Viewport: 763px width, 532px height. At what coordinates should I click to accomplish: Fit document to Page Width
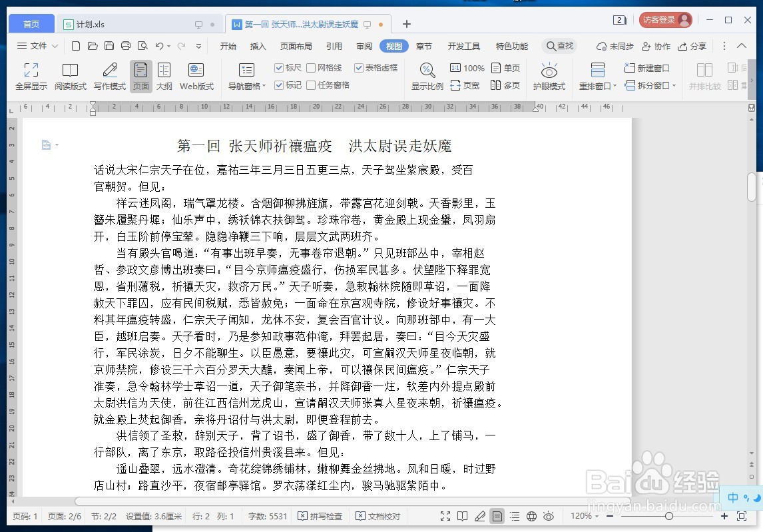click(x=465, y=86)
